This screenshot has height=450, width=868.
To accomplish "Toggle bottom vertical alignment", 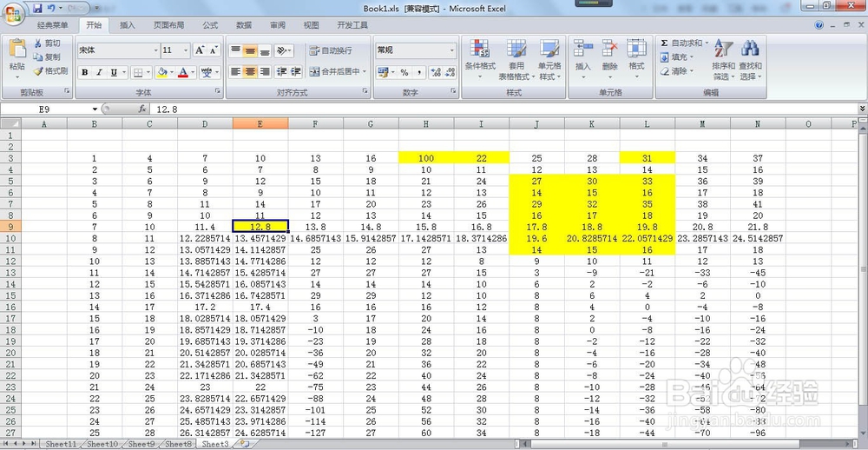I will point(265,50).
